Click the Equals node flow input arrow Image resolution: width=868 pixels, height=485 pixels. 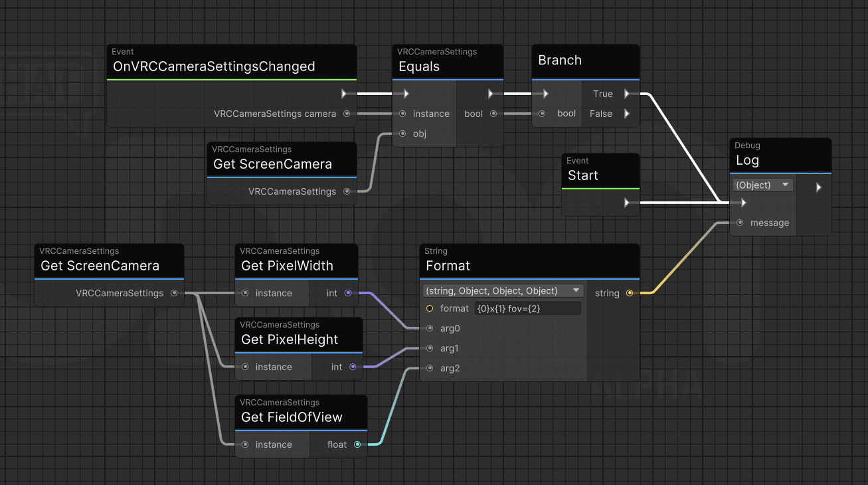click(x=406, y=94)
